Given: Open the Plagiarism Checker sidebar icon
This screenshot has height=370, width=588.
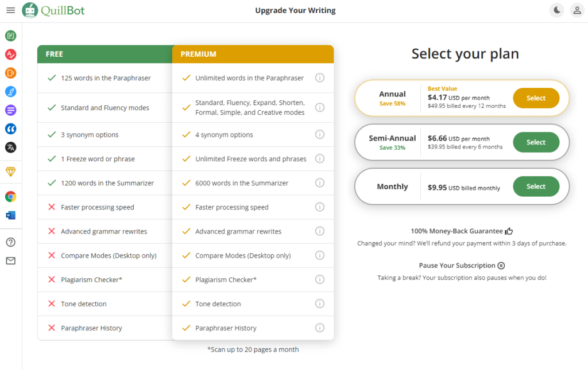Looking at the screenshot, I should coord(10,73).
